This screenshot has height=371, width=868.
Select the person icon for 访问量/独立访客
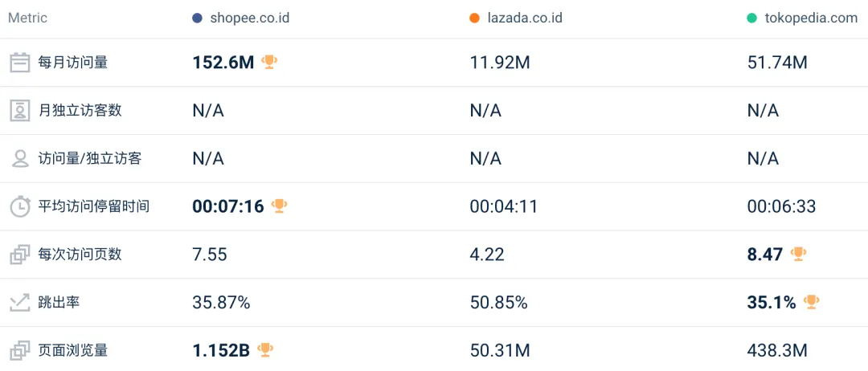point(20,159)
